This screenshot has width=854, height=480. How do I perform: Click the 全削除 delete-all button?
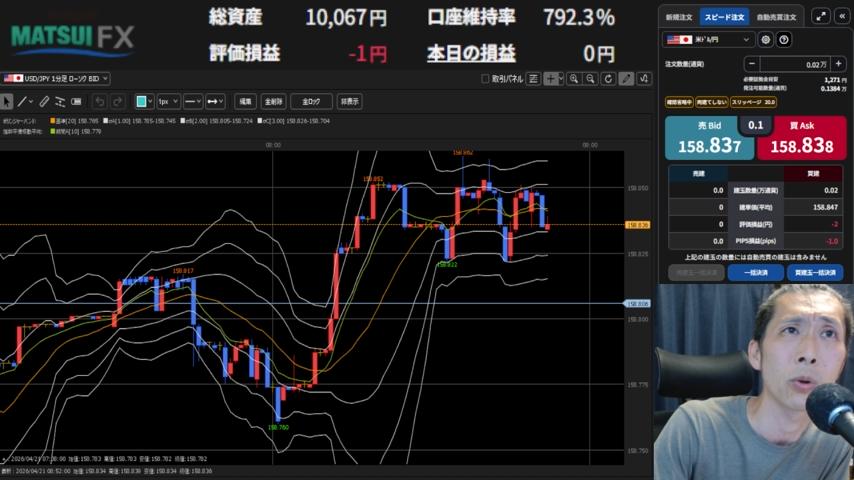tap(273, 101)
